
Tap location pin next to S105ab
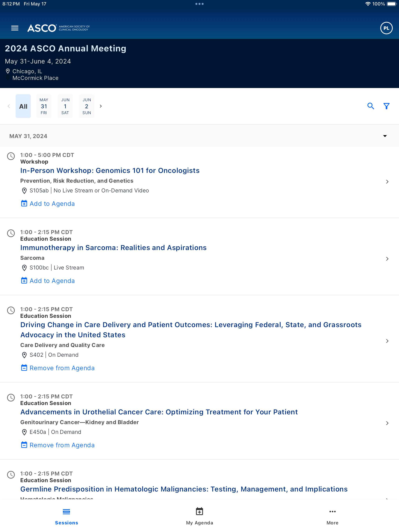(x=24, y=191)
